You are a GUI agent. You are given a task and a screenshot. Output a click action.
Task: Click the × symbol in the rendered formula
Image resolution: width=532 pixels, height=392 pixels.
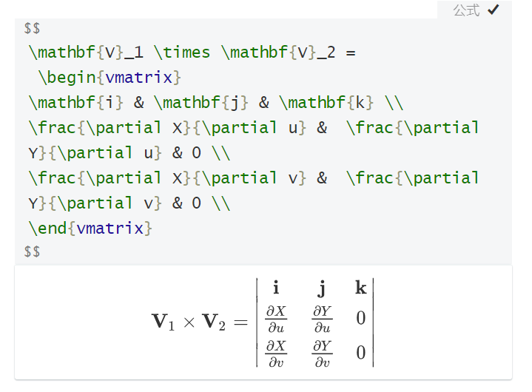[x=189, y=322]
